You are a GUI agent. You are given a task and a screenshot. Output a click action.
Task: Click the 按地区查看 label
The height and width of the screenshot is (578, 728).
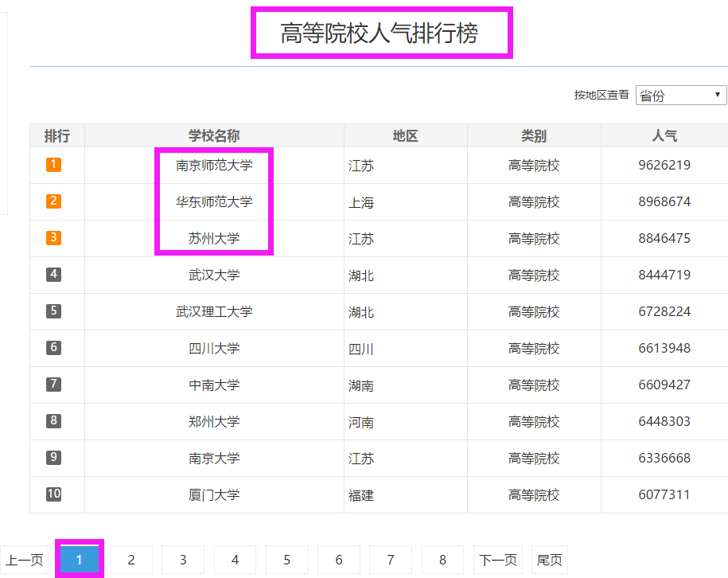[x=601, y=95]
